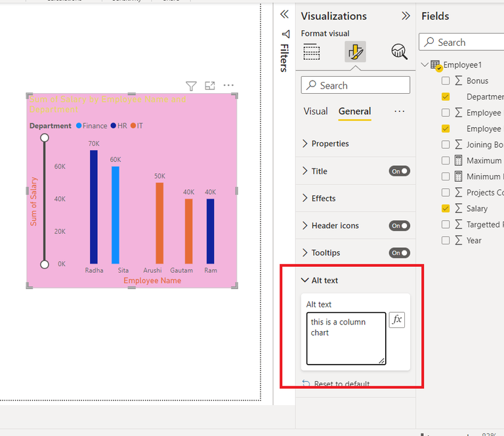Select Ram's 40K column bar
Screen dimensions: 504x436
click(x=210, y=231)
